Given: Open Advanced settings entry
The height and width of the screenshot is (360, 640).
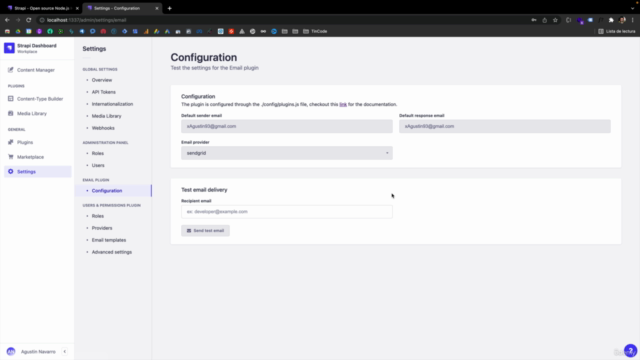Looking at the screenshot, I should tap(111, 252).
